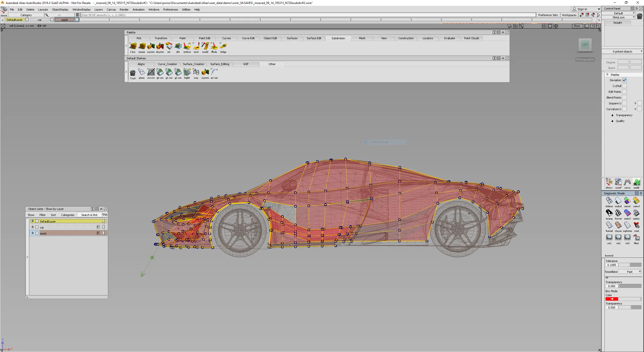
Task: Select the highlt shelf tool
Action: (187, 74)
